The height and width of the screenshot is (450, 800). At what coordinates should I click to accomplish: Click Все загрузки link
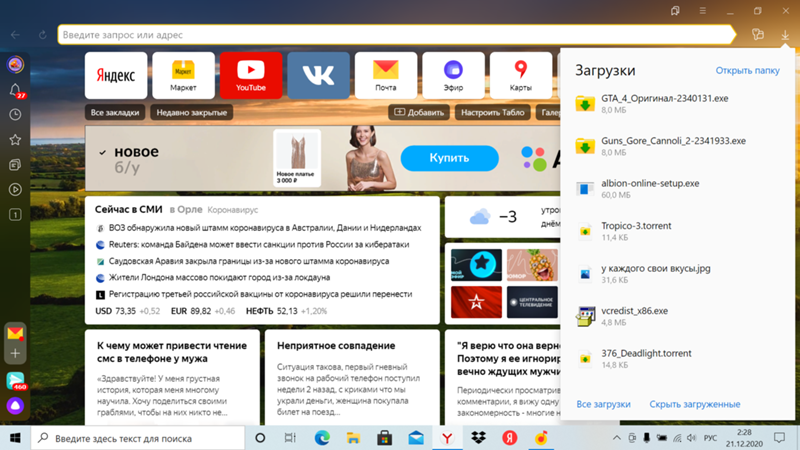click(604, 404)
